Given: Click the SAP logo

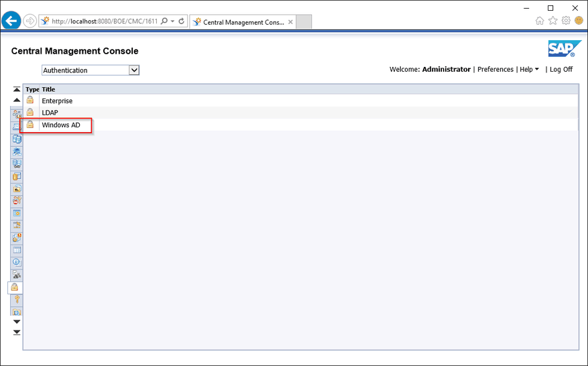Looking at the screenshot, I should [565, 49].
